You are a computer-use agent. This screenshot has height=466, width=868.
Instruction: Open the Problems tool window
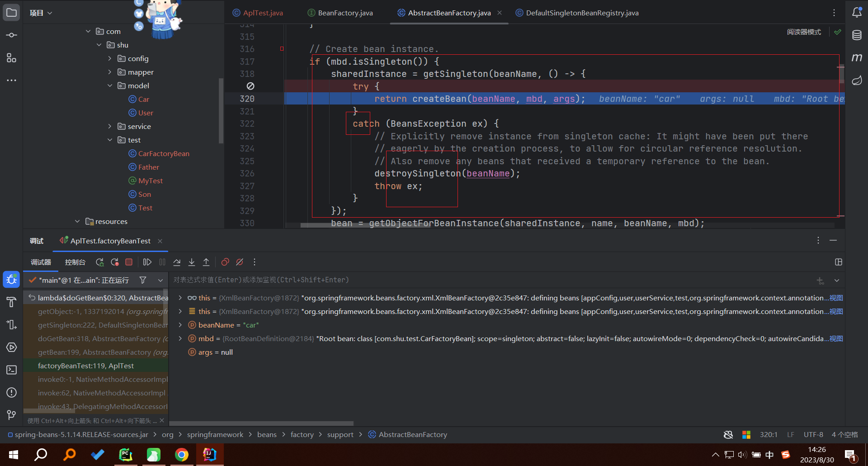pos(11,393)
